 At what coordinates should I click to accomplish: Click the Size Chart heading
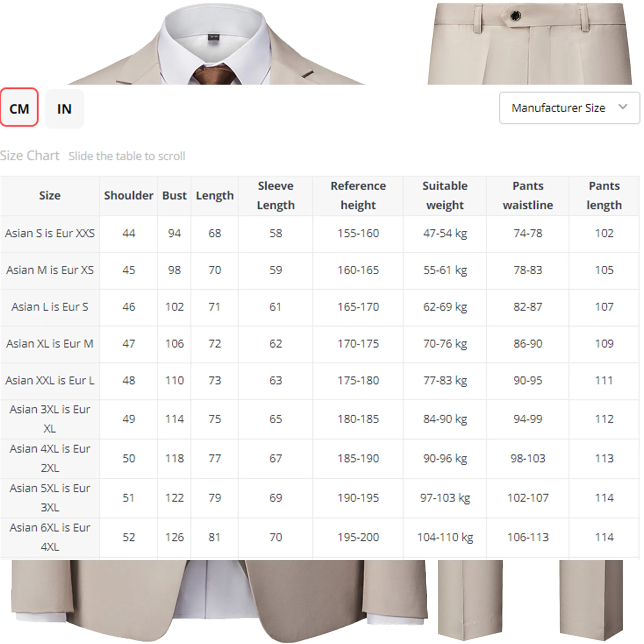[x=30, y=156]
